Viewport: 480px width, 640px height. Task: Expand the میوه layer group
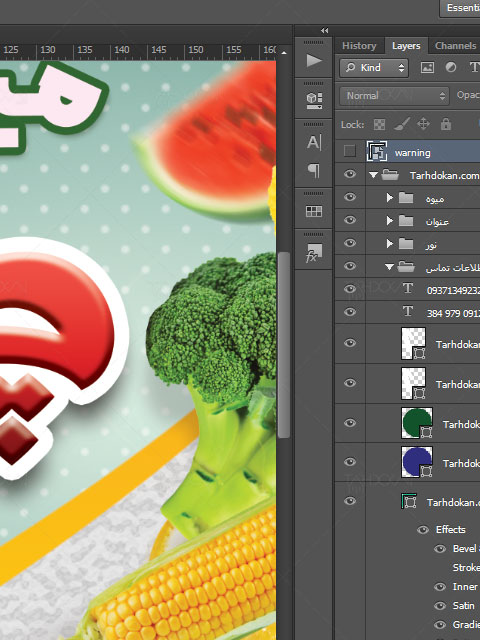coord(389,198)
